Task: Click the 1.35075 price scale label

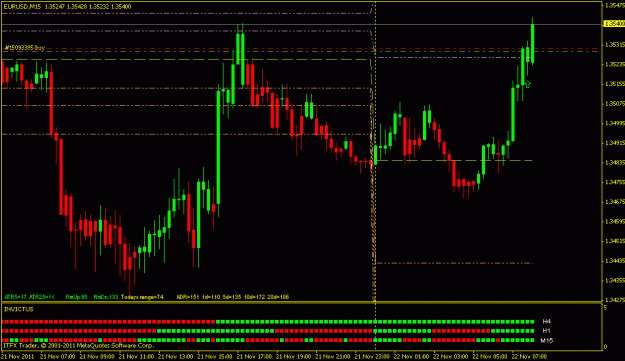Action: coord(615,104)
